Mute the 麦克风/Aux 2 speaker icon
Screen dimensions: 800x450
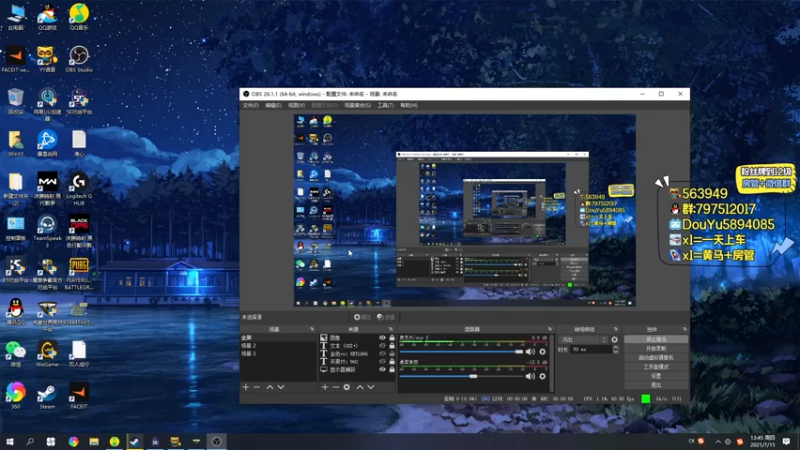point(531,352)
